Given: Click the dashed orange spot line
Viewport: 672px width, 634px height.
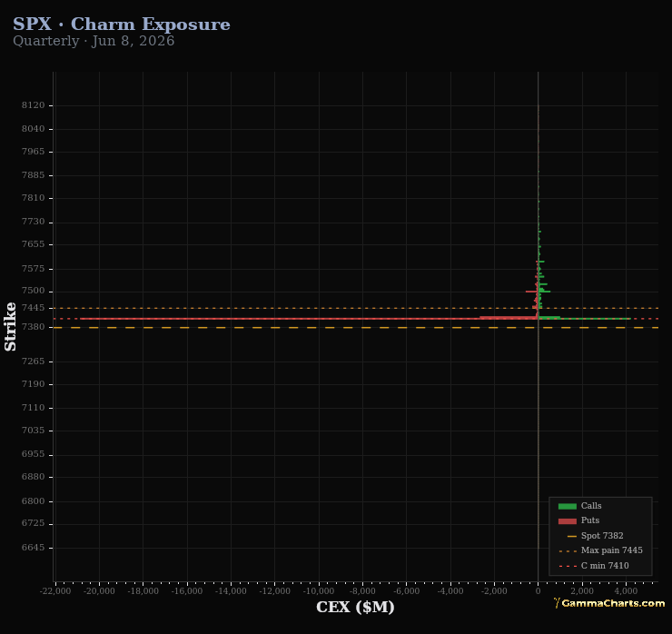Looking at the screenshot, I should 356,328.
